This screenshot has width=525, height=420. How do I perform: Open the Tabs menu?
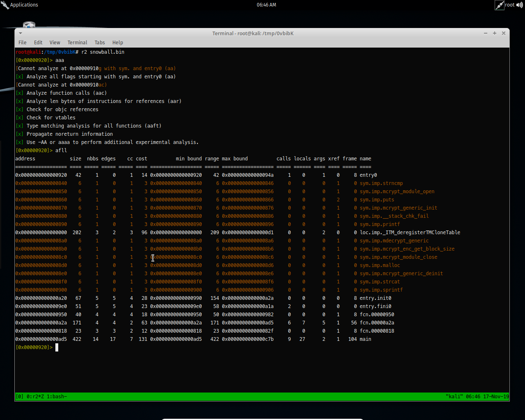pos(100,43)
